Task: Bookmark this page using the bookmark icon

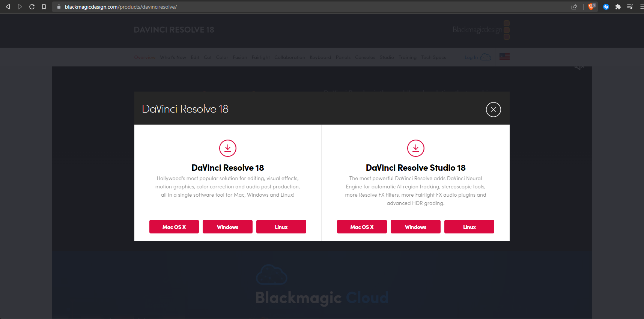Action: coord(44,7)
